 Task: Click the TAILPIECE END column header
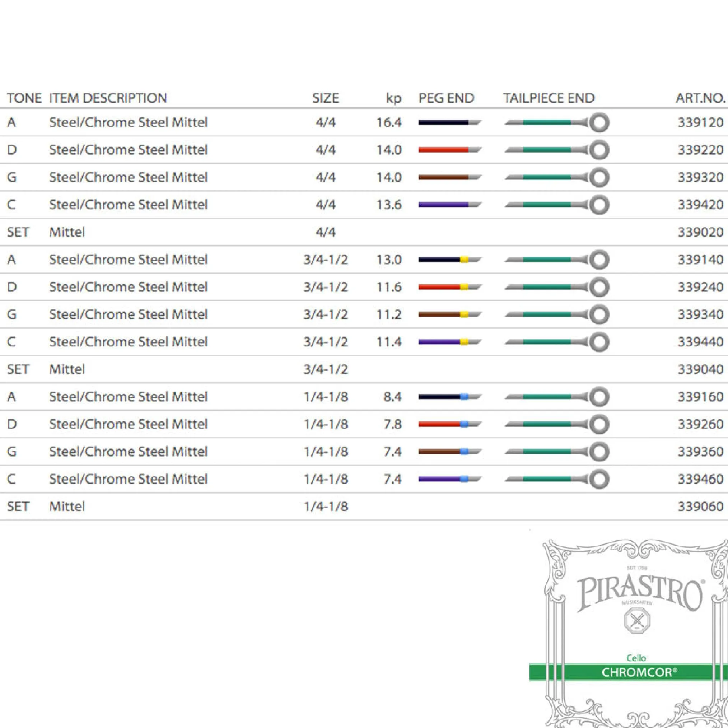tap(549, 98)
